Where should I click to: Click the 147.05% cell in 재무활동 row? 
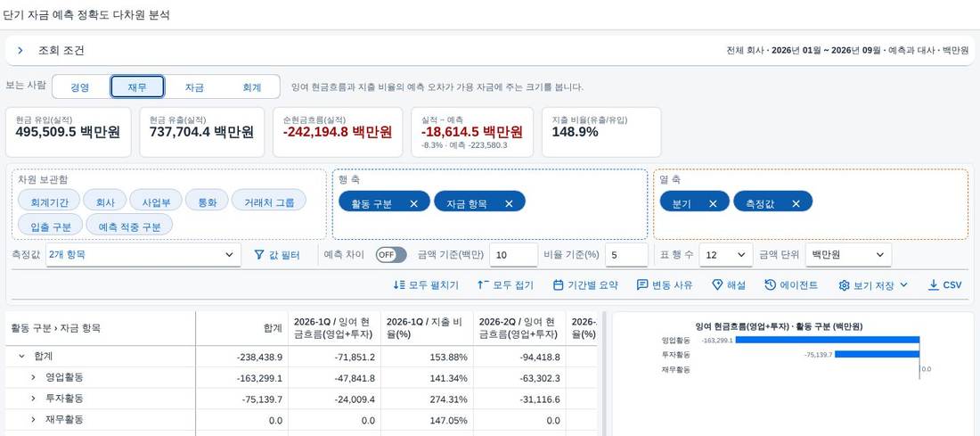(x=427, y=420)
